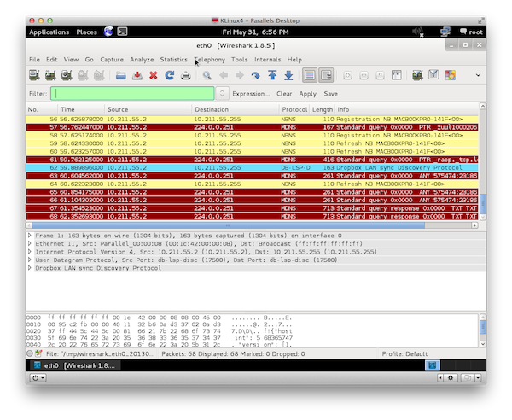
Task: Open the Applications menu in top panel
Action: click(x=49, y=32)
